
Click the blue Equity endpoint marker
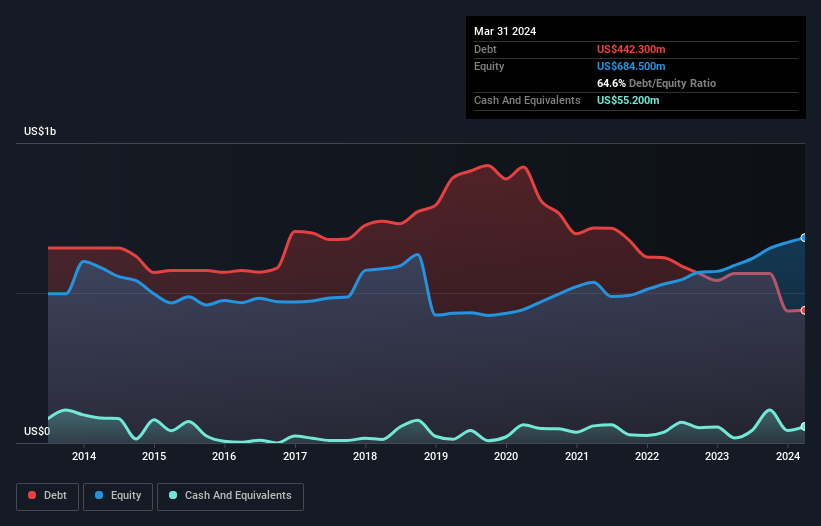804,238
